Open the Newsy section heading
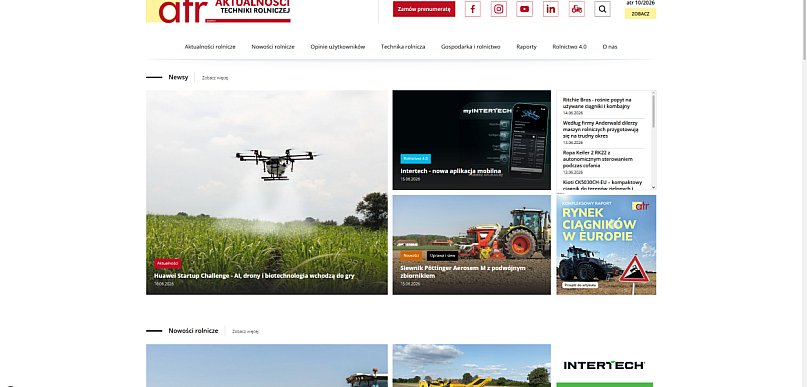Screen dimensions: 807x387 point(178,77)
